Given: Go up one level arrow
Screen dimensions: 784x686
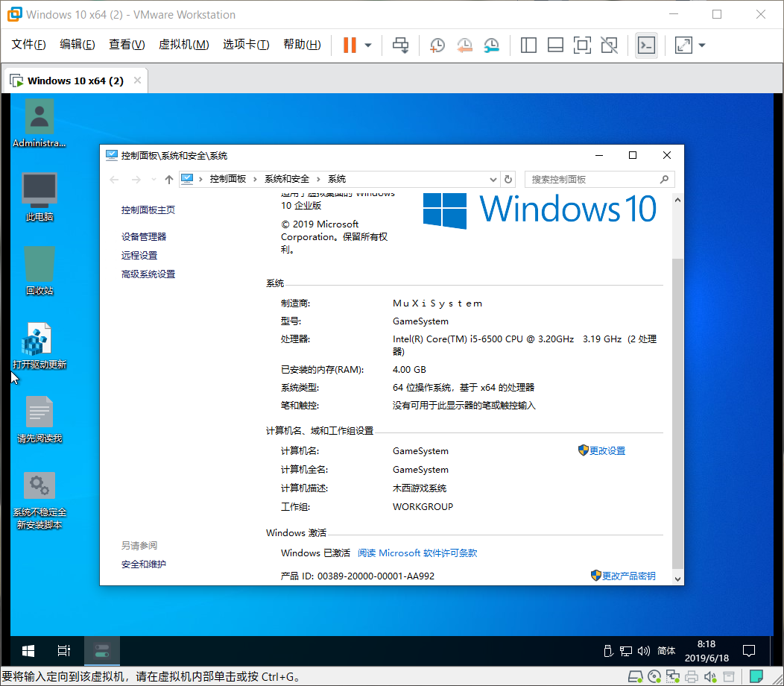Looking at the screenshot, I should [x=169, y=179].
